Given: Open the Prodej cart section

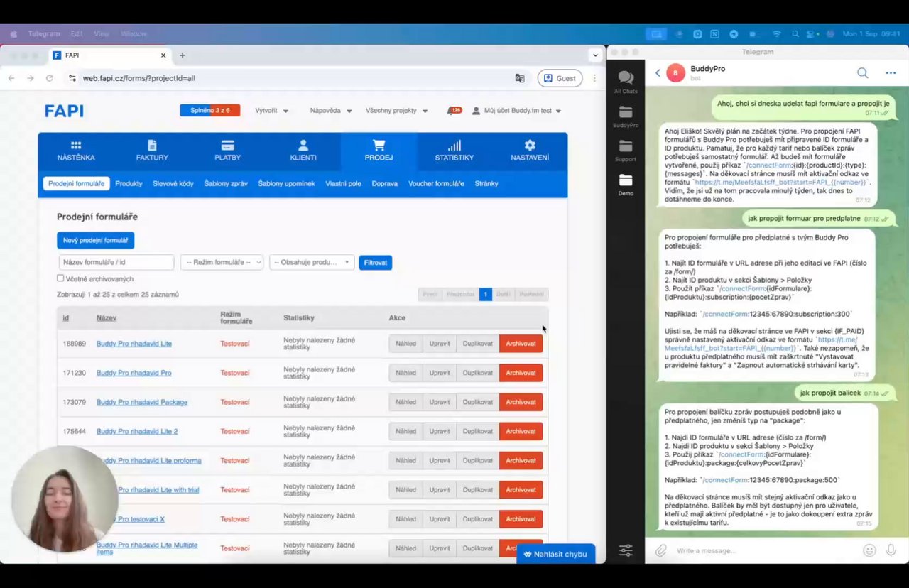Looking at the screenshot, I should click(x=379, y=151).
